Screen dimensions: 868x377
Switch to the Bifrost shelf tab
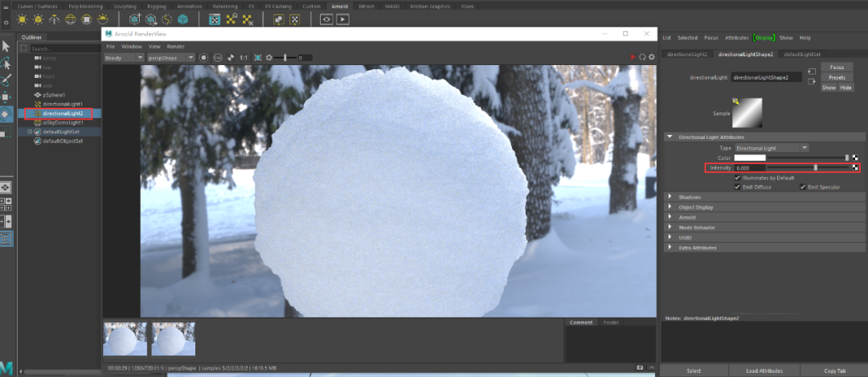(x=366, y=6)
